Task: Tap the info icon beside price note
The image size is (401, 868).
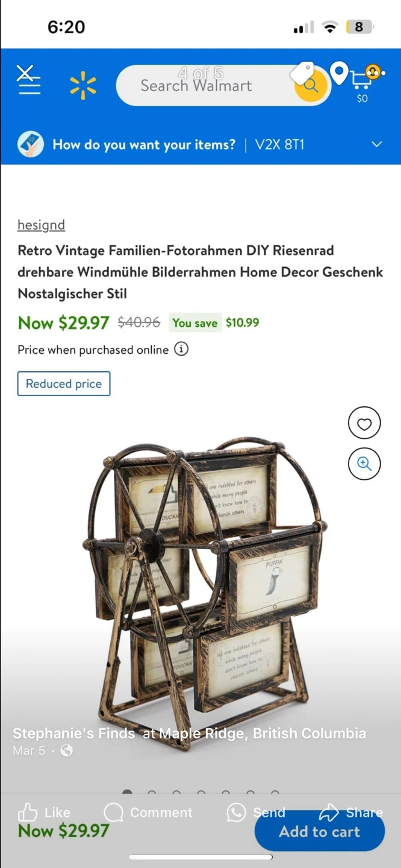Action: [181, 349]
